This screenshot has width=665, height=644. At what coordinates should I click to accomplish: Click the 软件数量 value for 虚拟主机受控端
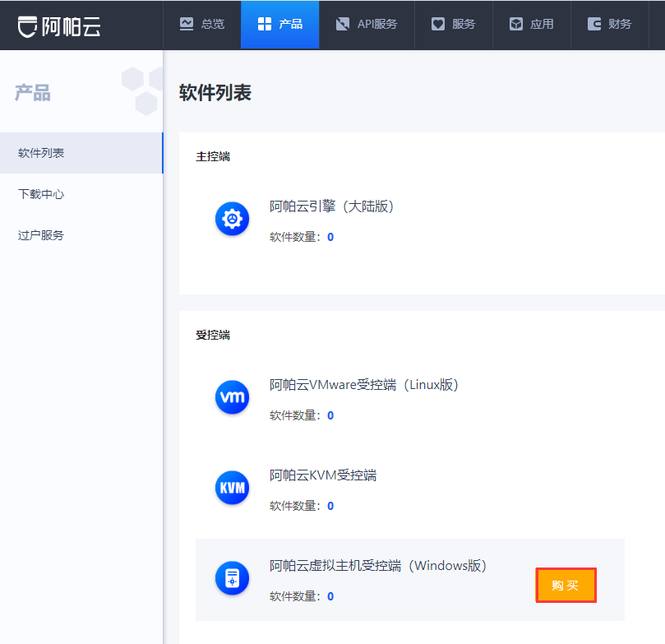330,596
